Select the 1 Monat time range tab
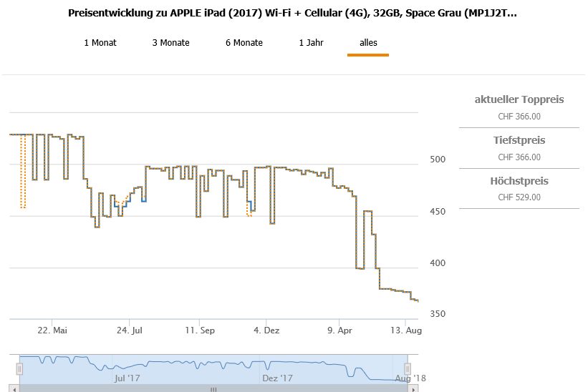 pos(100,43)
